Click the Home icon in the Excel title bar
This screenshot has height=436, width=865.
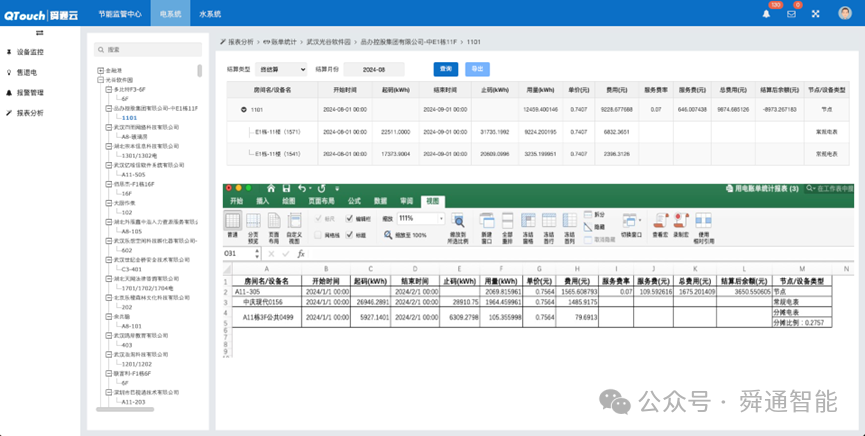(271, 189)
